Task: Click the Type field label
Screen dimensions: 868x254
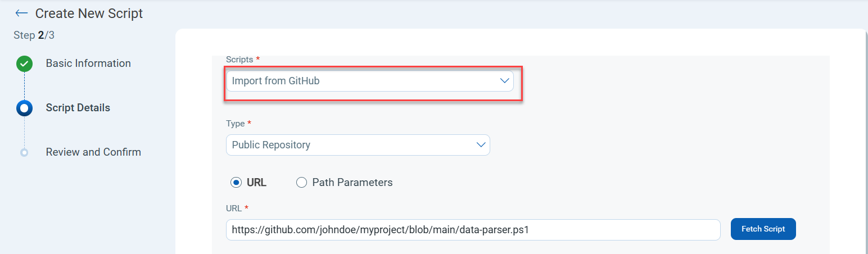Action: [x=236, y=123]
